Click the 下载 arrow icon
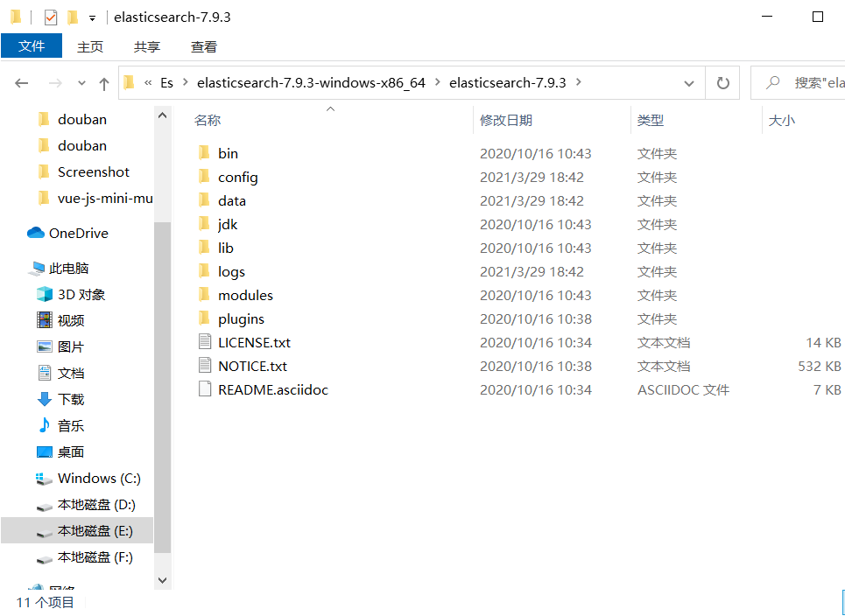 coord(44,399)
